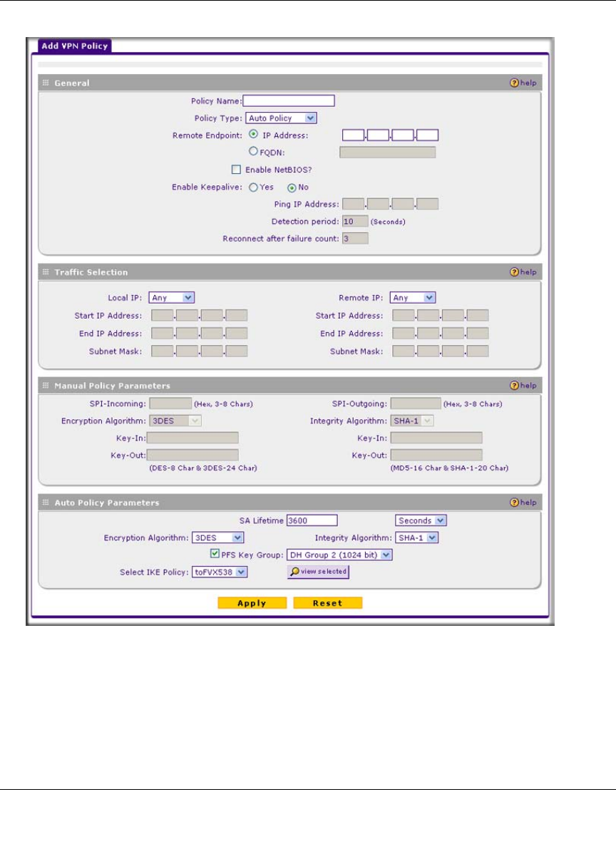
Task: Click the Apply button
Action: pos(252,603)
